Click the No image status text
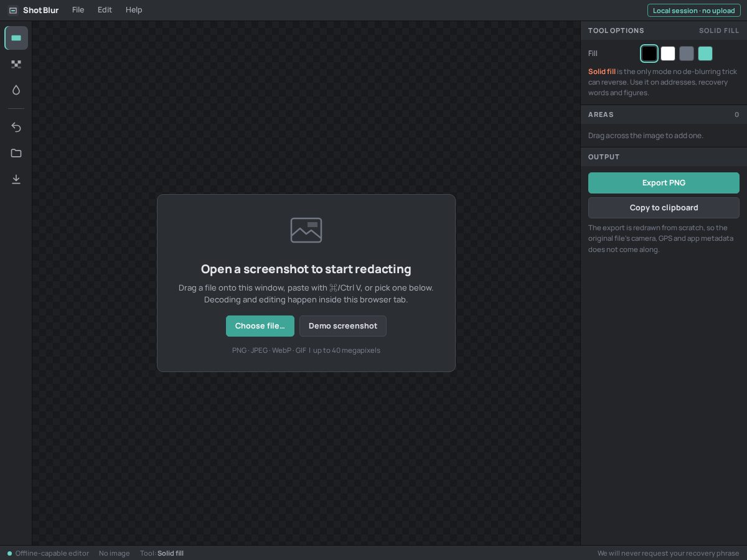 (x=115, y=553)
